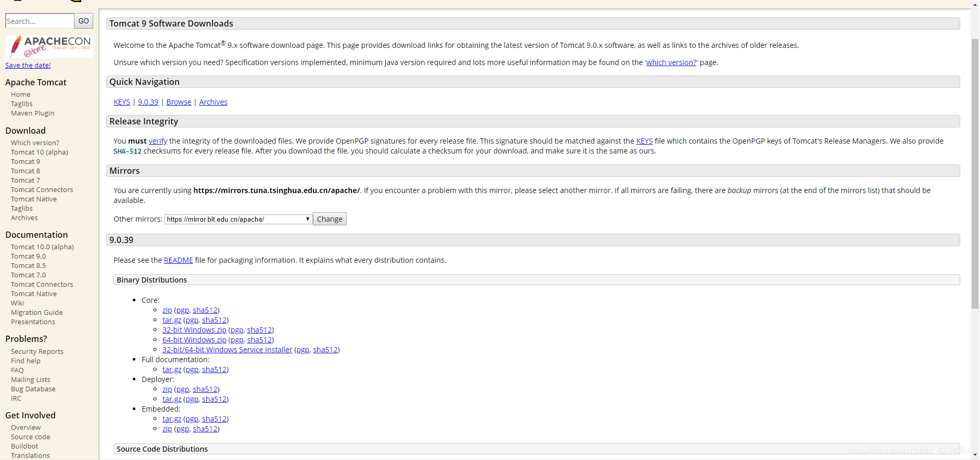980x460 pixels.
Task: Click the 'verify' link under Release Integrity
Action: (158, 141)
